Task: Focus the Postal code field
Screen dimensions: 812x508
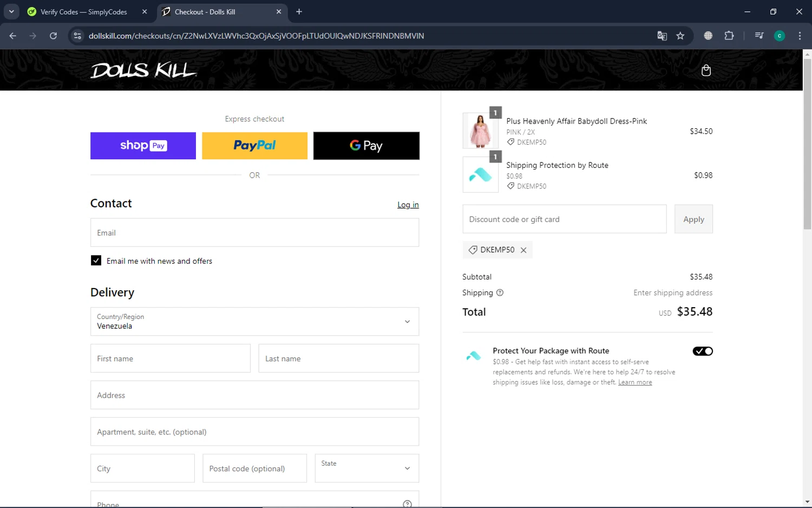Action: coord(254,468)
